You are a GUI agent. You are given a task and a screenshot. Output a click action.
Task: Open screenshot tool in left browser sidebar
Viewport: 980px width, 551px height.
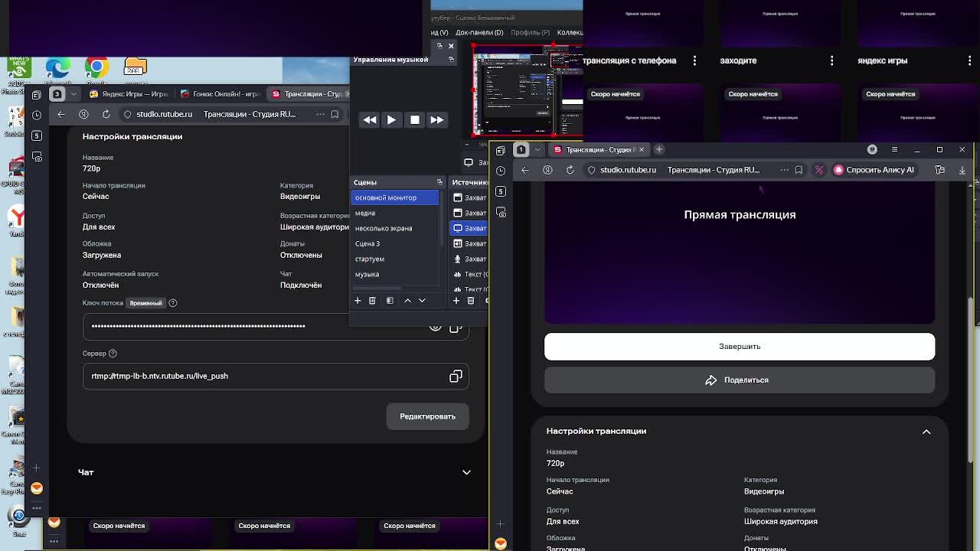click(x=37, y=156)
